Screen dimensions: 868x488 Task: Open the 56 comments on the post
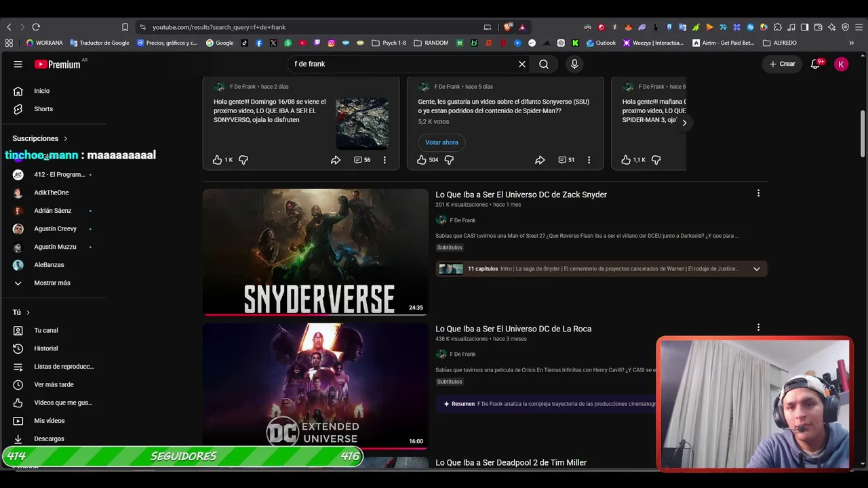[x=362, y=160]
